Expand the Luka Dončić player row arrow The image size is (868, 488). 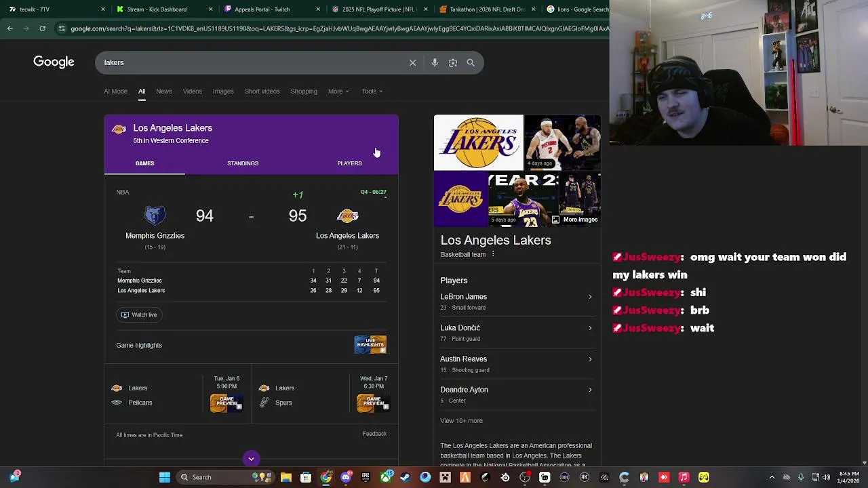coord(590,328)
